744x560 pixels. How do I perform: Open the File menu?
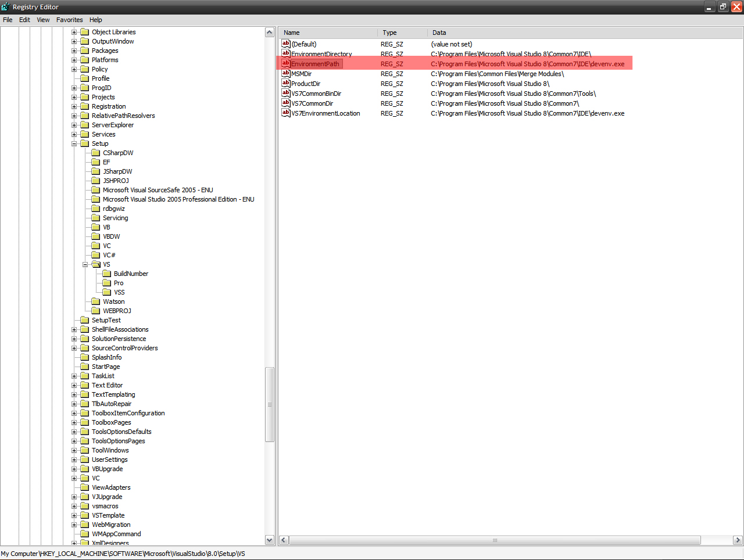pyautogui.click(x=8, y=20)
